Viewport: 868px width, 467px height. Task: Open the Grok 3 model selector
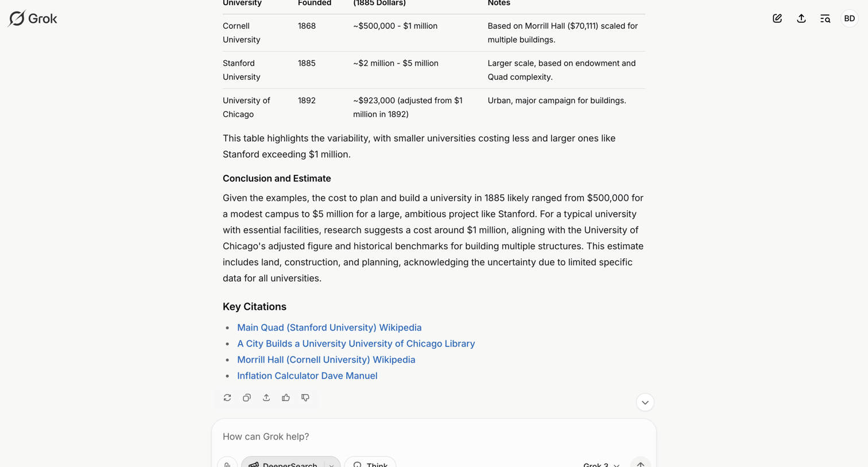coord(601,464)
